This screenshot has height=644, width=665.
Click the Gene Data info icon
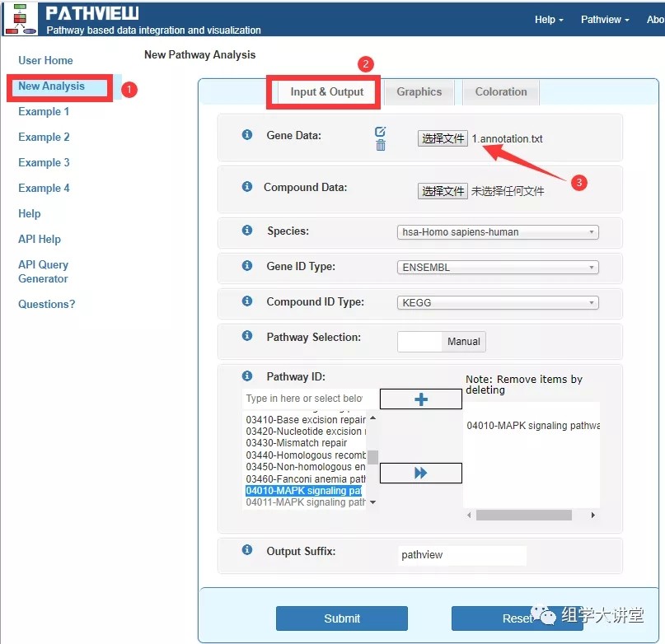click(247, 135)
